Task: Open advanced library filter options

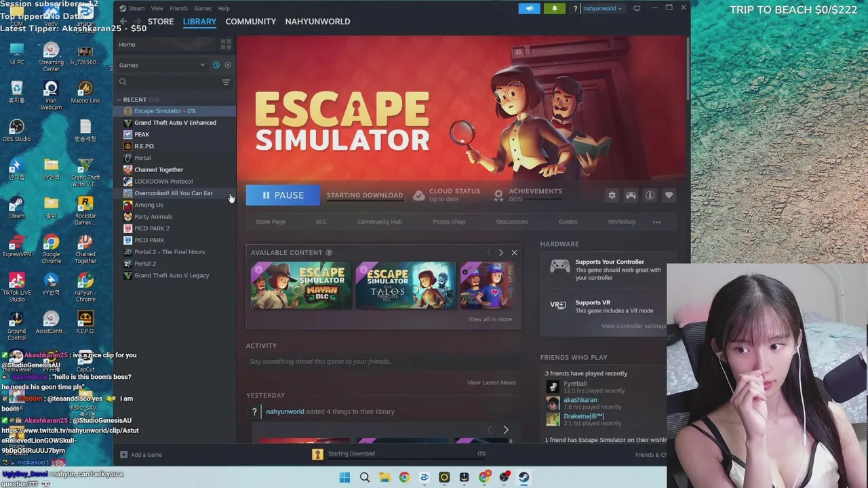Action: (226, 82)
